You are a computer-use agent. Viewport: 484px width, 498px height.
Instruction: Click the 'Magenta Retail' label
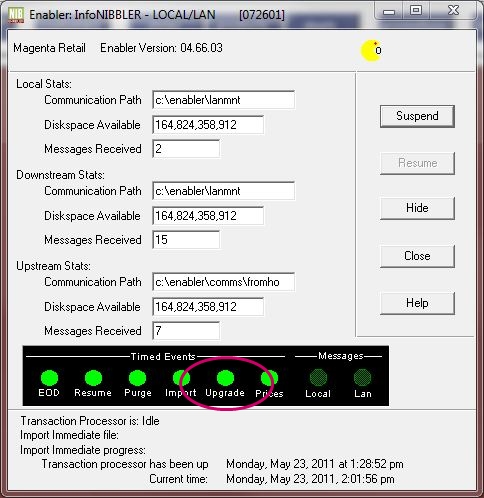coord(49,48)
